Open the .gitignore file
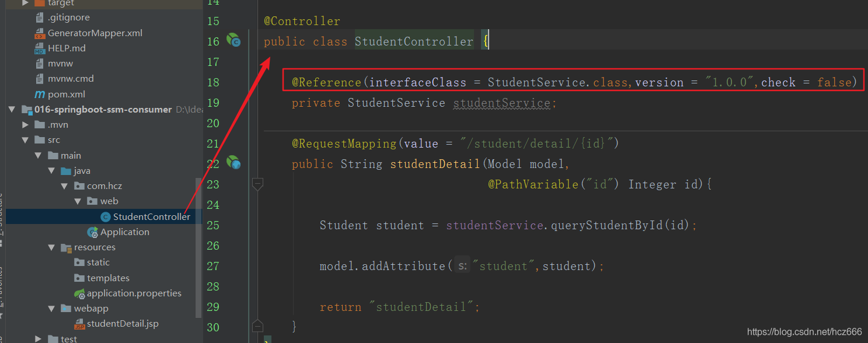The image size is (868, 343). (x=69, y=17)
